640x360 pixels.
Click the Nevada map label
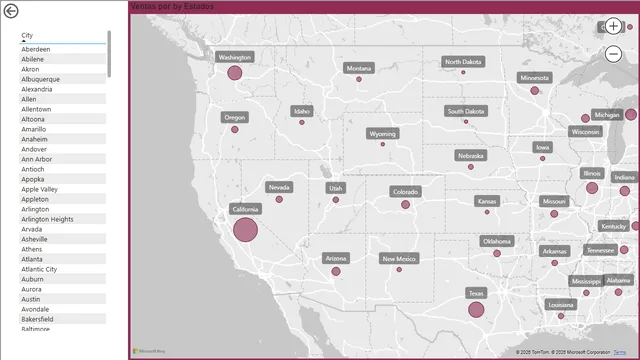click(279, 188)
